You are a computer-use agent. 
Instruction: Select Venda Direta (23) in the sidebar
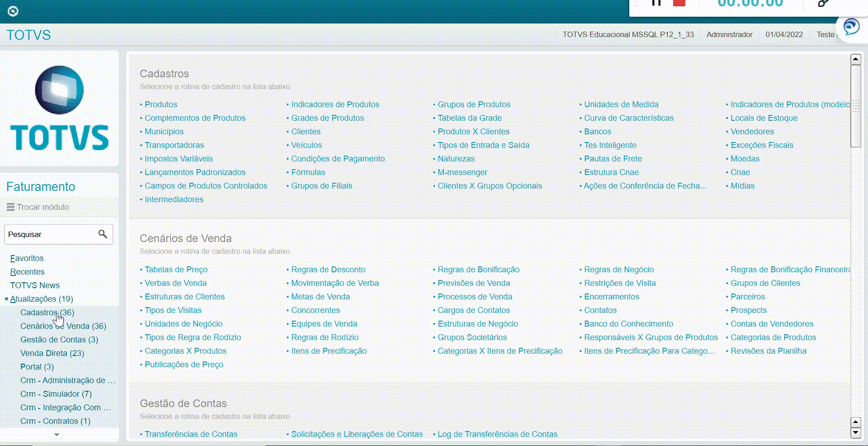(52, 353)
